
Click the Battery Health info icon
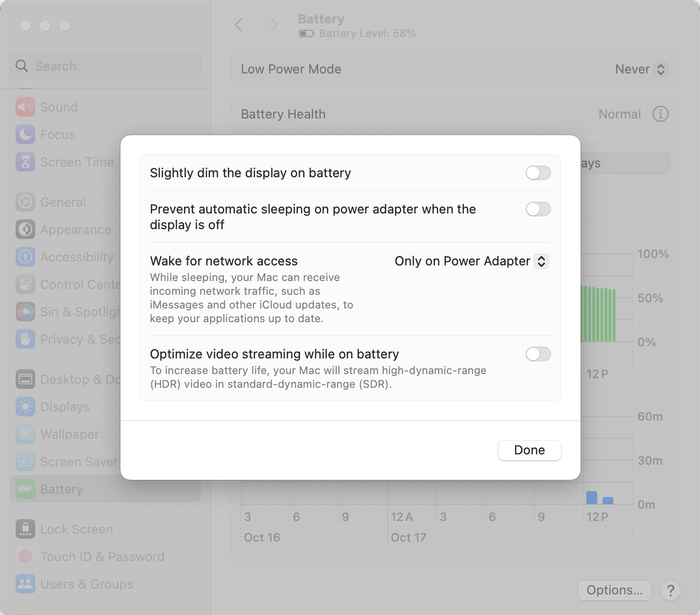pyautogui.click(x=660, y=114)
